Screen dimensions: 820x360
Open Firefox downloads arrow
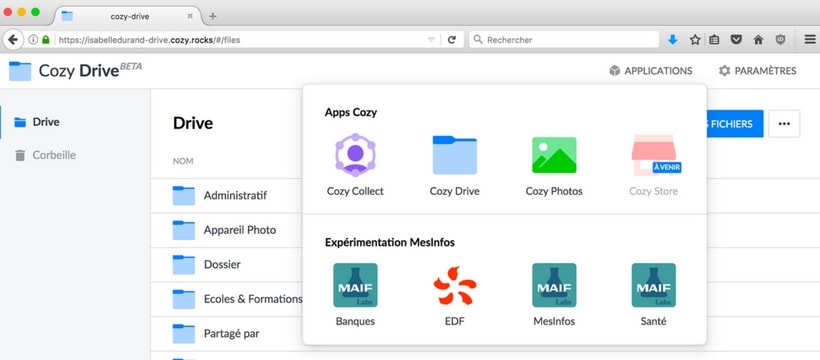[673, 40]
